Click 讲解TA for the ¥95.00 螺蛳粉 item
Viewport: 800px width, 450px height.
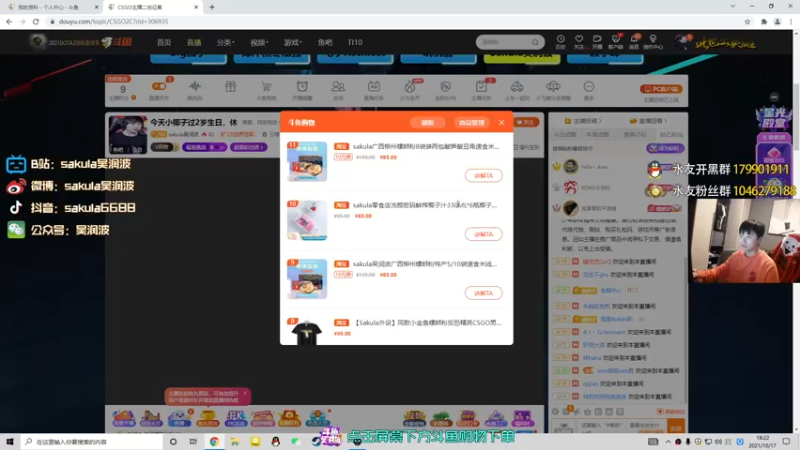pyautogui.click(x=483, y=176)
